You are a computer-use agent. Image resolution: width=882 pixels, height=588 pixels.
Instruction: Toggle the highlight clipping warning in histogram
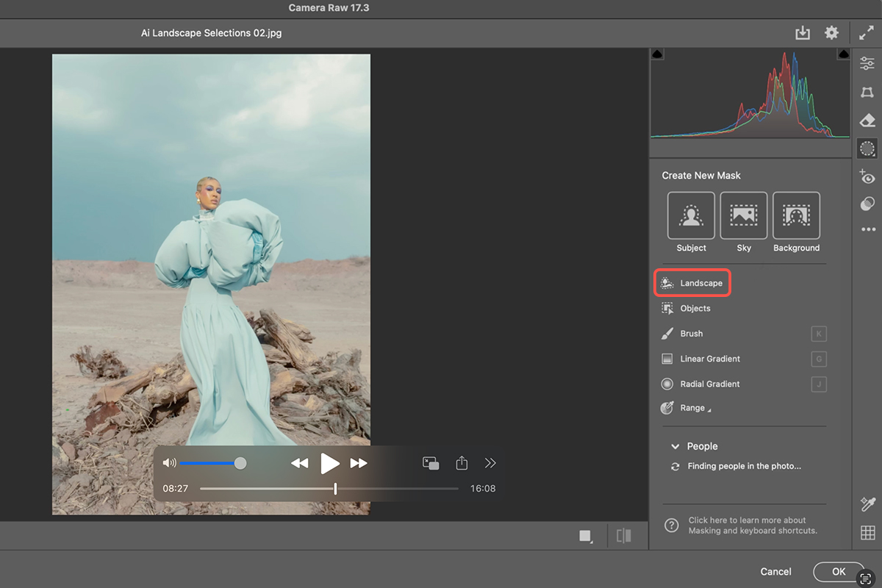pyautogui.click(x=843, y=55)
